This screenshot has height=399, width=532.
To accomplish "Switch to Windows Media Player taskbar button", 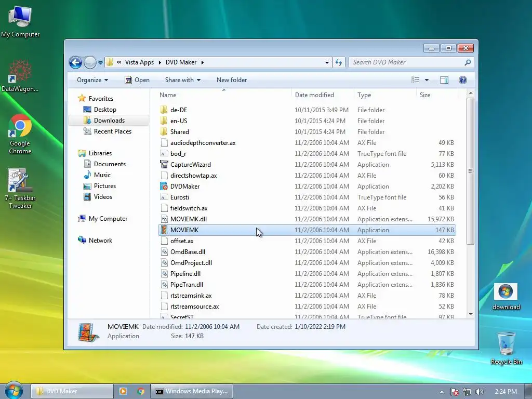I will [192, 391].
